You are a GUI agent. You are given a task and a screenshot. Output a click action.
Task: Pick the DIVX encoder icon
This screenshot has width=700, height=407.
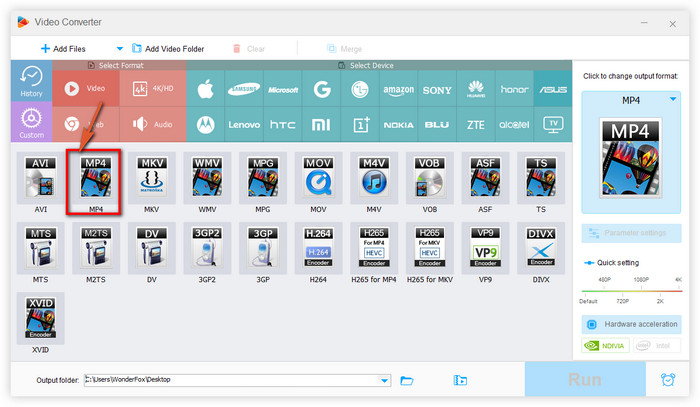pos(541,248)
